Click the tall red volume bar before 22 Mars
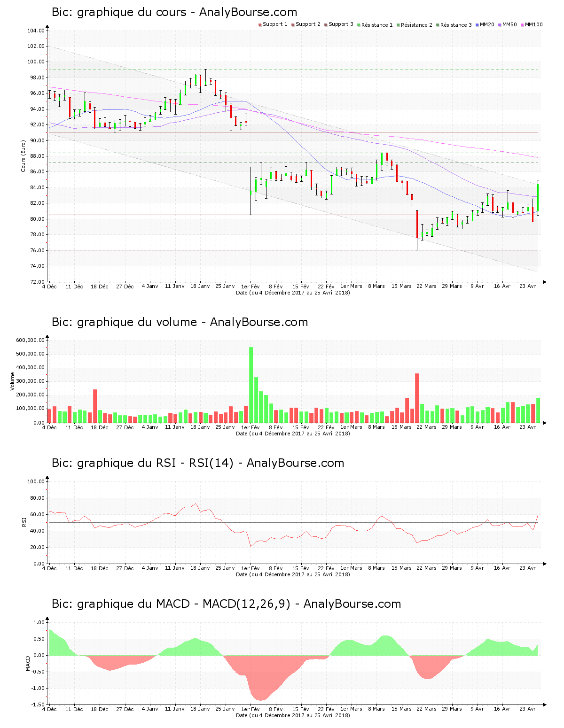564x728 pixels. click(417, 398)
